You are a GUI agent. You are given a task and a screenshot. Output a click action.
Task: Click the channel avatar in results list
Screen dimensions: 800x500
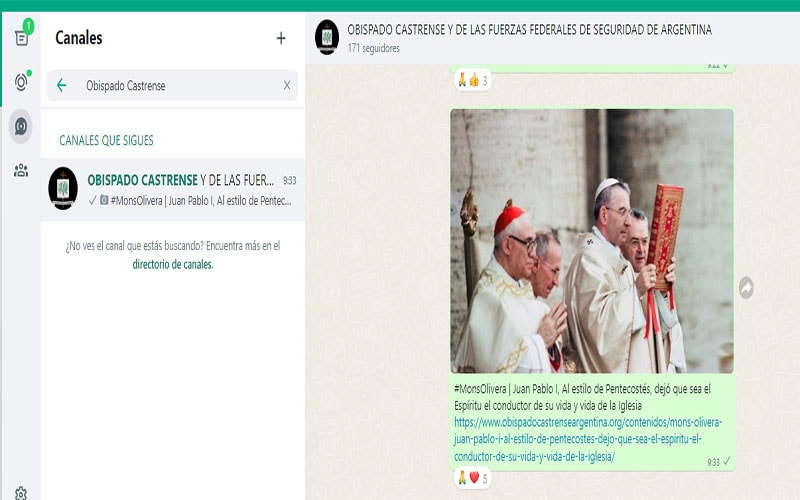pos(63,188)
